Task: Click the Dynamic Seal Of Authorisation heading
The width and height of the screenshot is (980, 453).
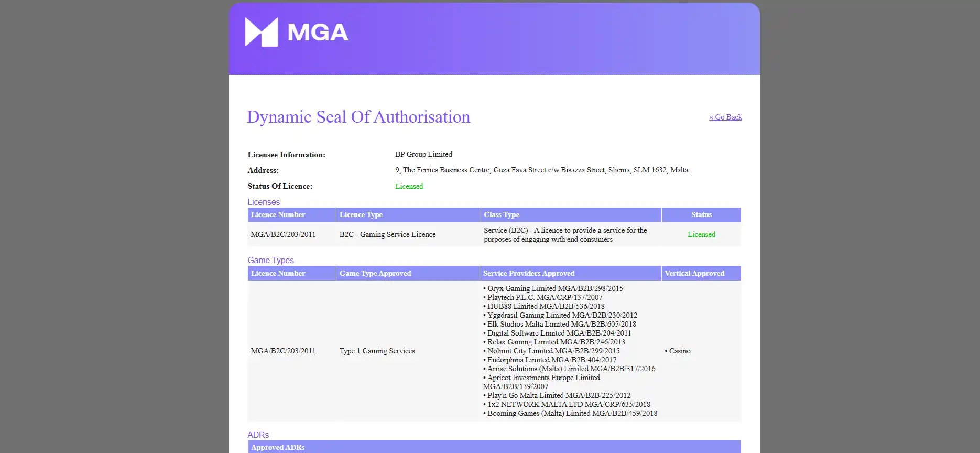Action: [x=358, y=117]
